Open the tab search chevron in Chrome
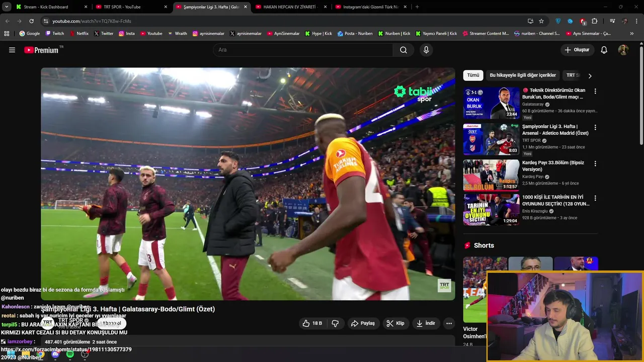This screenshot has height=362, width=644. pos(7,7)
